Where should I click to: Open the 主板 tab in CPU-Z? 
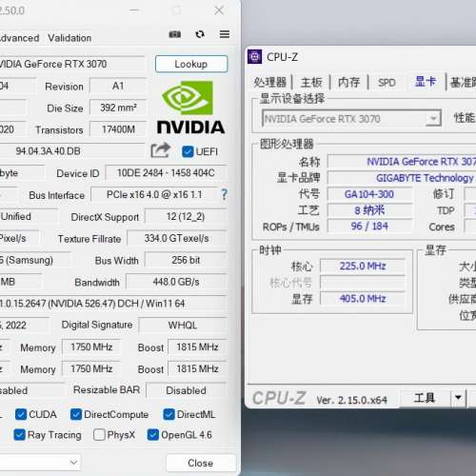click(x=311, y=82)
